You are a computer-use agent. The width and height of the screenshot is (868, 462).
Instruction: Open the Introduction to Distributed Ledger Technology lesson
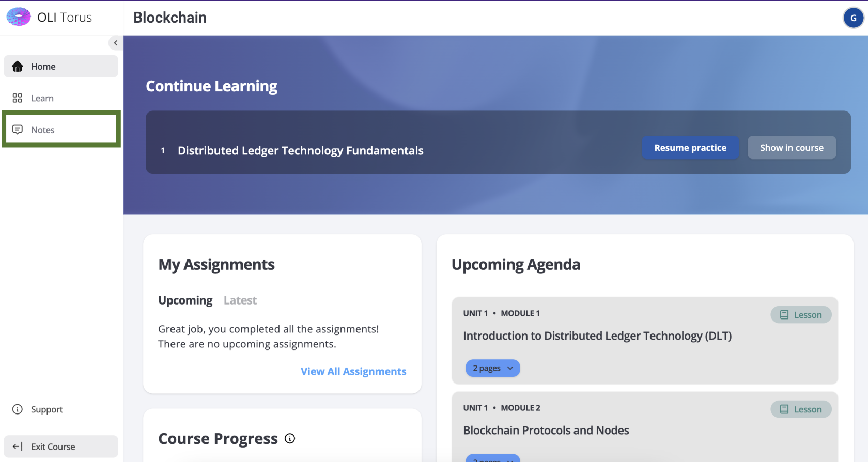[x=597, y=336]
